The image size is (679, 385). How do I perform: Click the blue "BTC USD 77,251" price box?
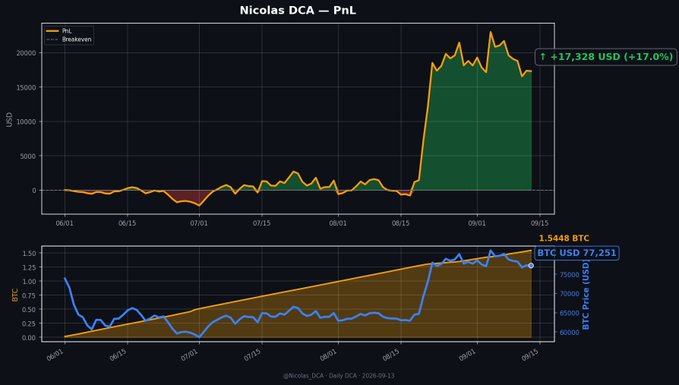(x=577, y=253)
